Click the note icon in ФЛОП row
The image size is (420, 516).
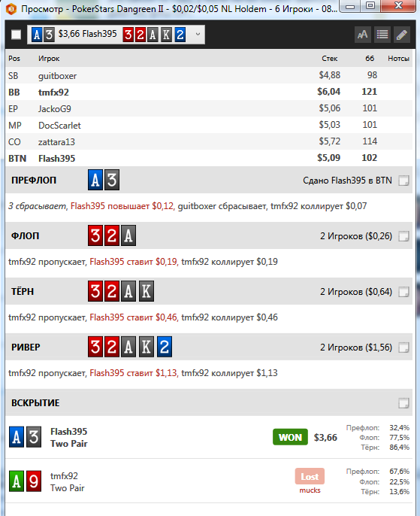click(x=403, y=236)
